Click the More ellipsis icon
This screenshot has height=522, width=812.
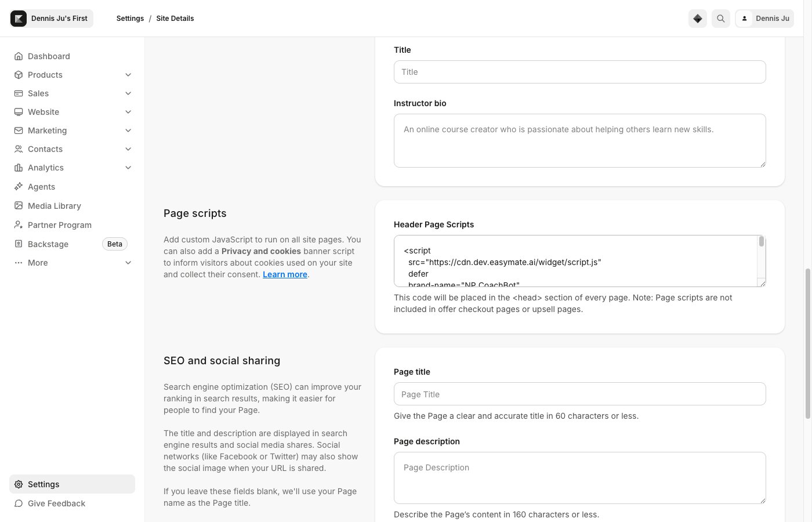point(19,263)
